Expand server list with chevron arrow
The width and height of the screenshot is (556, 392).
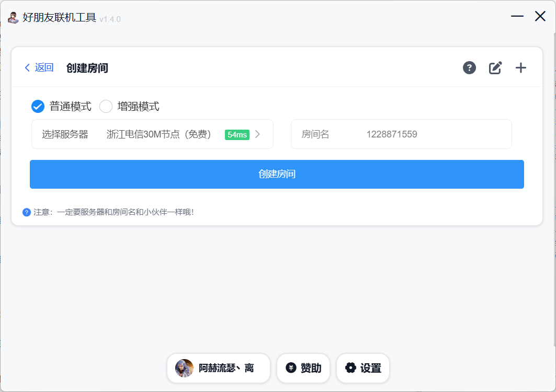pos(257,134)
